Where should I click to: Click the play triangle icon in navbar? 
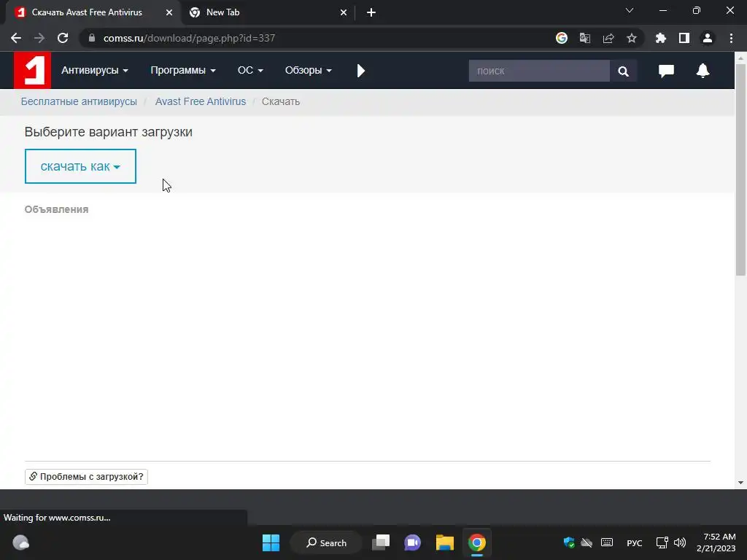[361, 71]
